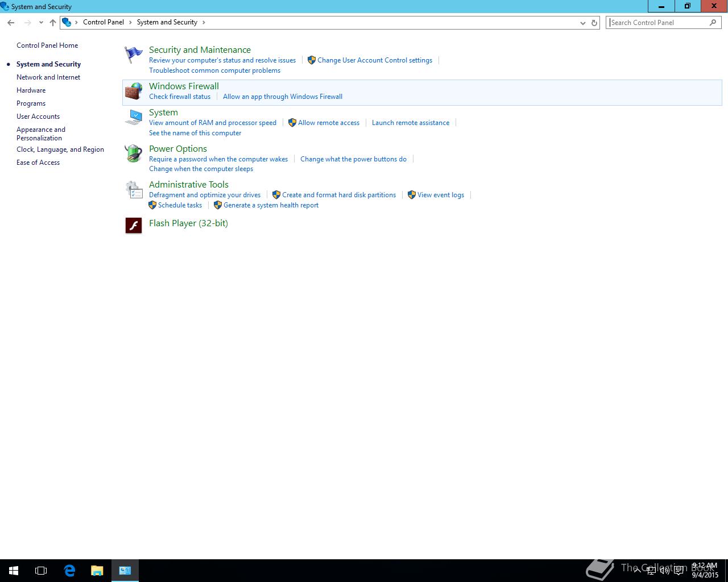Click the clock and date in the taskbar
This screenshot has width=728, height=582.
pos(705,571)
